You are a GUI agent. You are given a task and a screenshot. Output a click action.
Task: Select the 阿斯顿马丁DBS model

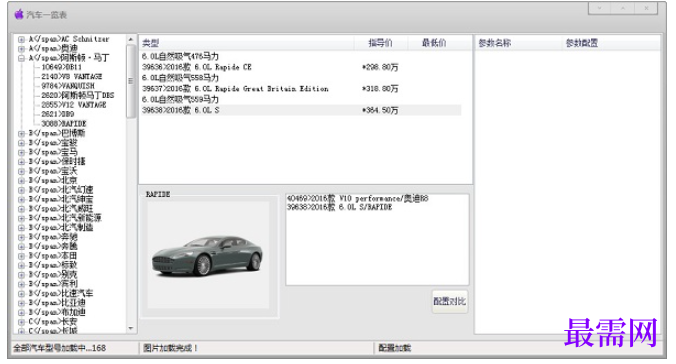(78, 95)
